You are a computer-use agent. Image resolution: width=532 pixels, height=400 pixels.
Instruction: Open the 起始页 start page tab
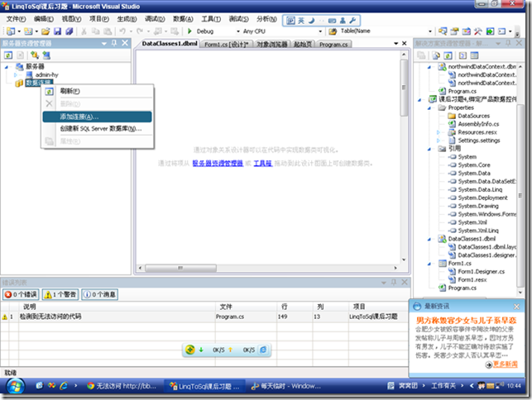[303, 45]
